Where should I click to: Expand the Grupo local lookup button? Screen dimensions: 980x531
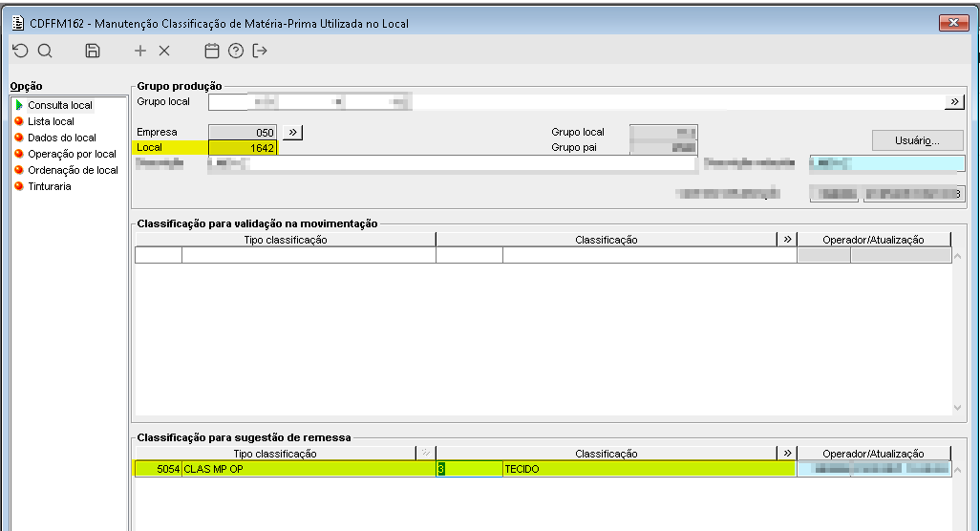[x=954, y=102]
